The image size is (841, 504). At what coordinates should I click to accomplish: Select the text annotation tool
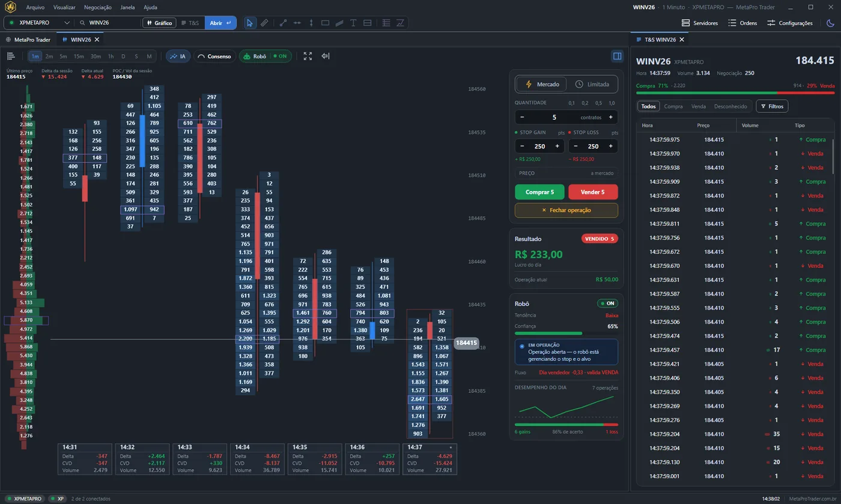353,23
